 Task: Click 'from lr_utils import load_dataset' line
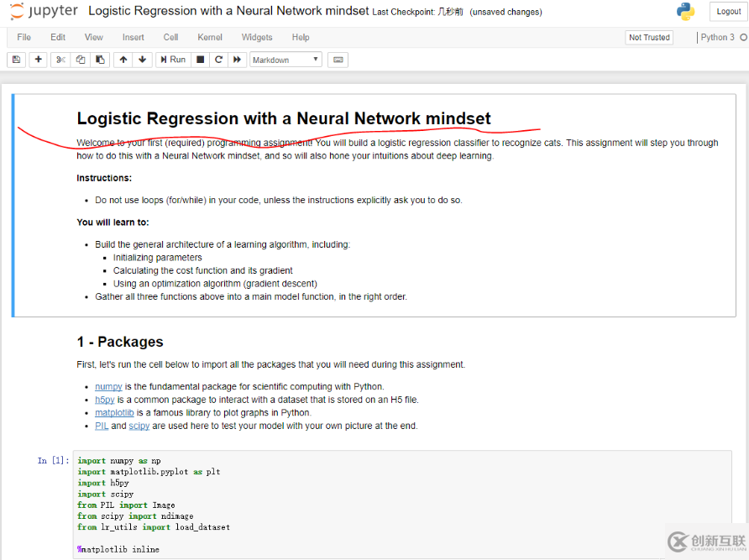click(x=154, y=527)
